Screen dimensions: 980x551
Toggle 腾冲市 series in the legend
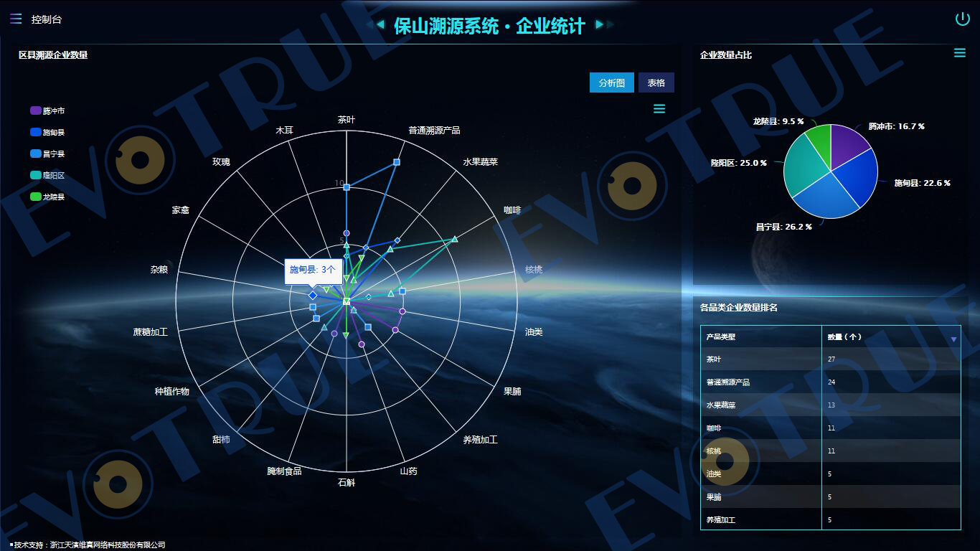point(47,110)
